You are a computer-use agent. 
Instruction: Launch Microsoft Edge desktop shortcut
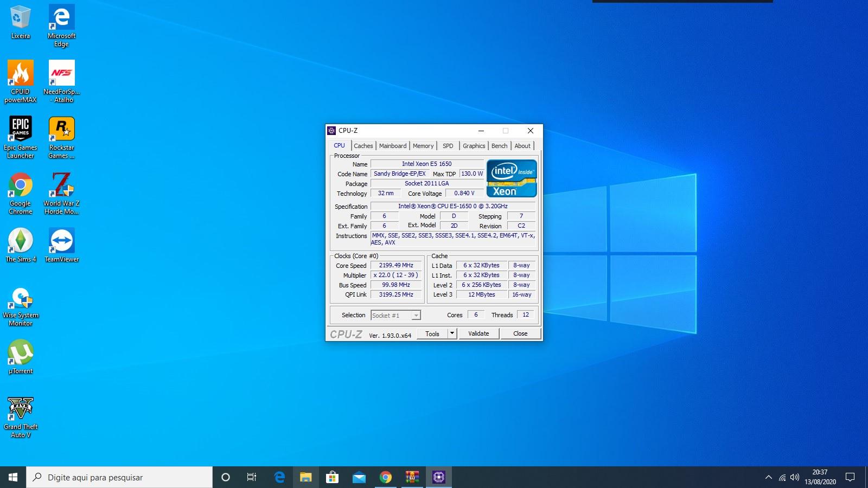(x=61, y=25)
